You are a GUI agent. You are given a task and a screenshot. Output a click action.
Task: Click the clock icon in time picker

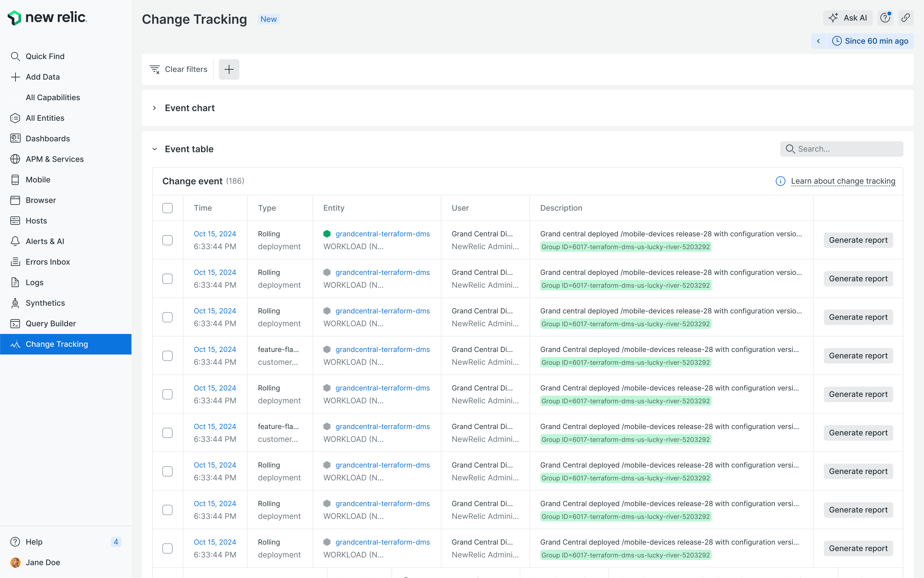[x=836, y=41]
